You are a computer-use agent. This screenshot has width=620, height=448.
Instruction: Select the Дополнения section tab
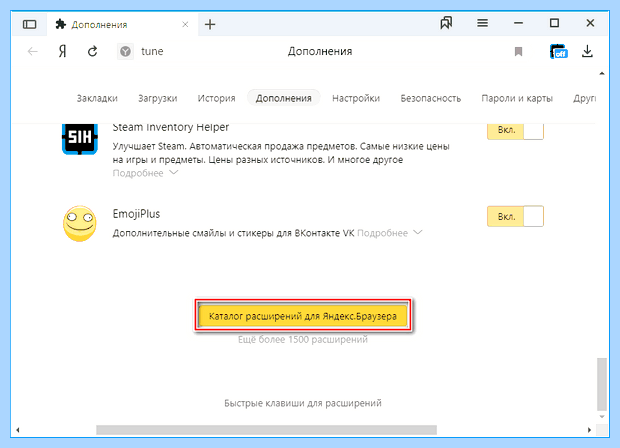tap(284, 98)
